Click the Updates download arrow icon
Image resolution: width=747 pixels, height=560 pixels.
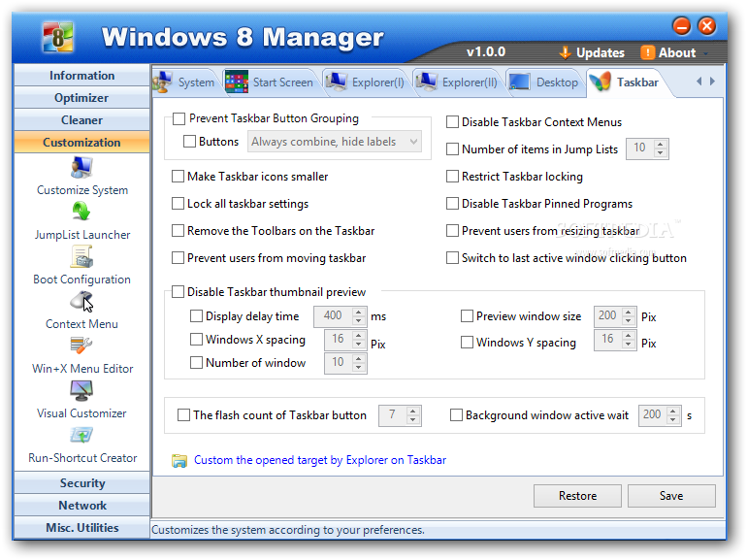[x=565, y=53]
